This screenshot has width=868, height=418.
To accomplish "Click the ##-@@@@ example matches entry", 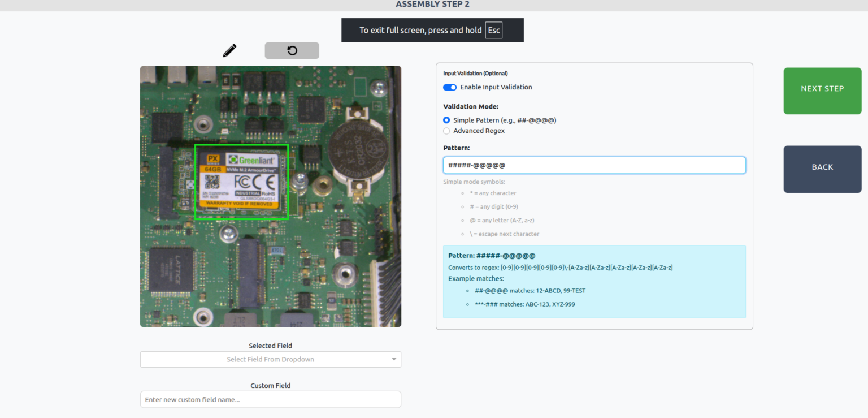I will coord(528,290).
